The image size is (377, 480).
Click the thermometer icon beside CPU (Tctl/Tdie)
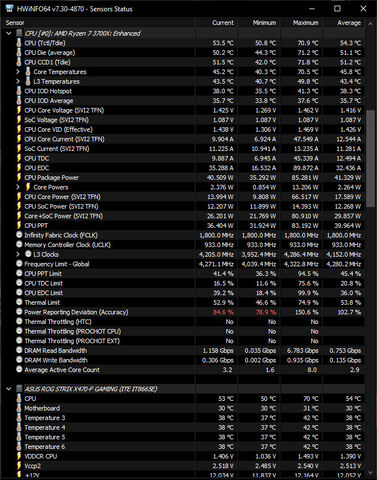[x=19, y=43]
